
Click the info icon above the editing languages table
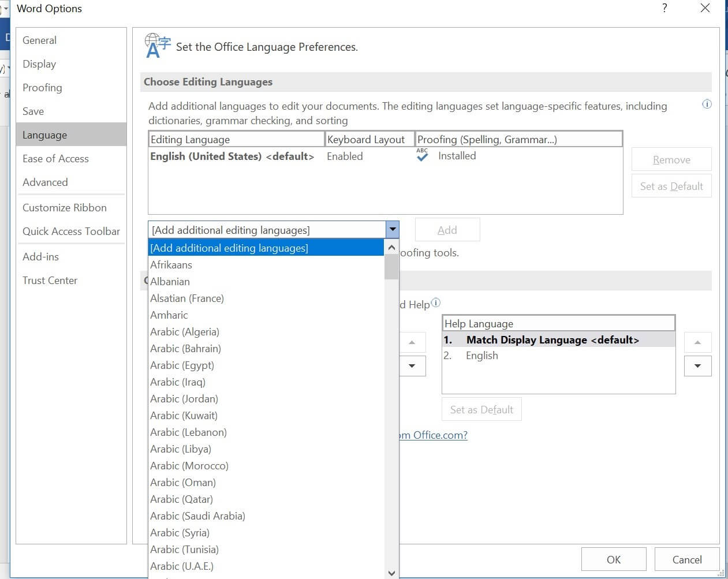[x=707, y=104]
